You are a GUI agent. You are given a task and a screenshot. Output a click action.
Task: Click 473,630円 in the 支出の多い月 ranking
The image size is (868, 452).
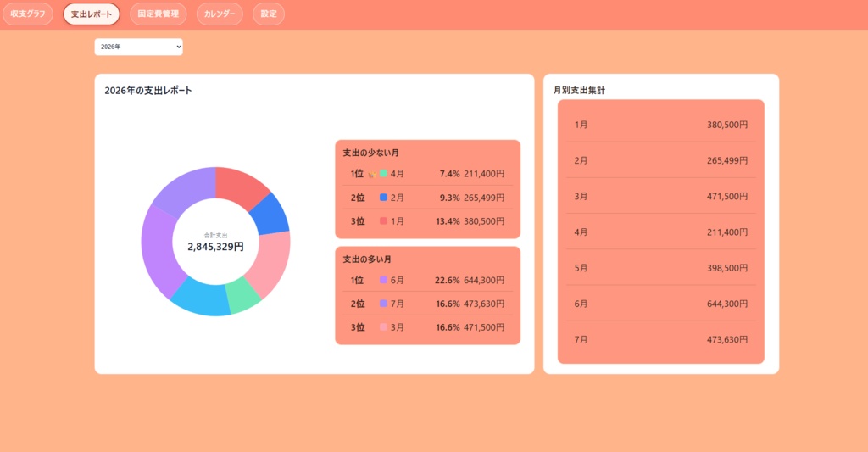click(x=484, y=304)
